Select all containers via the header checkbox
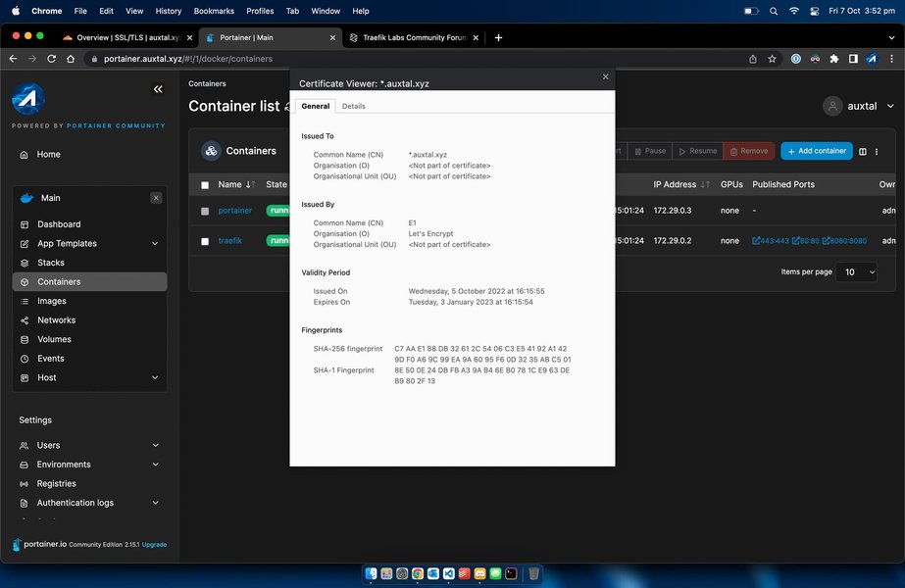Screen dimensions: 905x588 (x=204, y=184)
